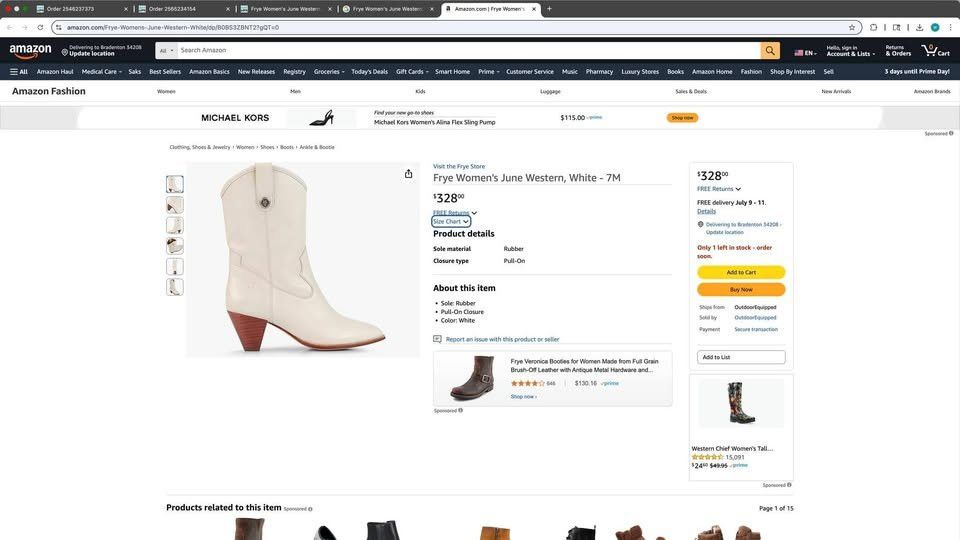Select the last boot thumbnail image

pyautogui.click(x=174, y=287)
